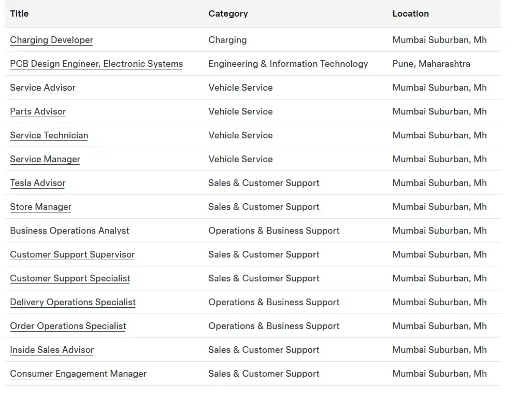Click the Location column header
Image resolution: width=532 pixels, height=413 pixels.
[410, 13]
